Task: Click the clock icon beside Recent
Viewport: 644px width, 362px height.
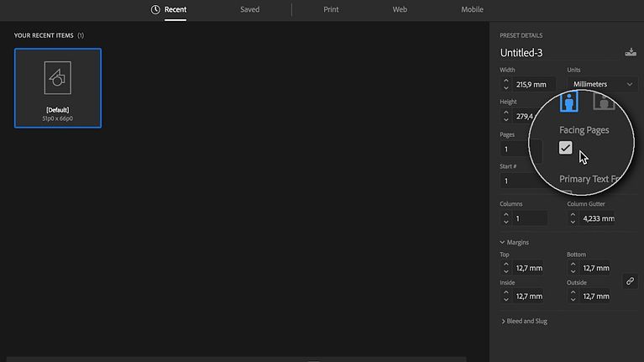Action: (155, 9)
